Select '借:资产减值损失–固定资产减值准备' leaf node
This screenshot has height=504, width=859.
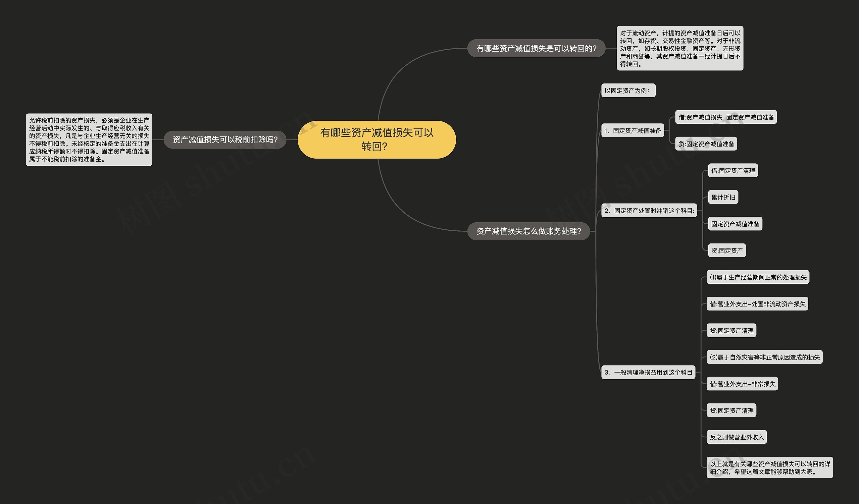(726, 117)
